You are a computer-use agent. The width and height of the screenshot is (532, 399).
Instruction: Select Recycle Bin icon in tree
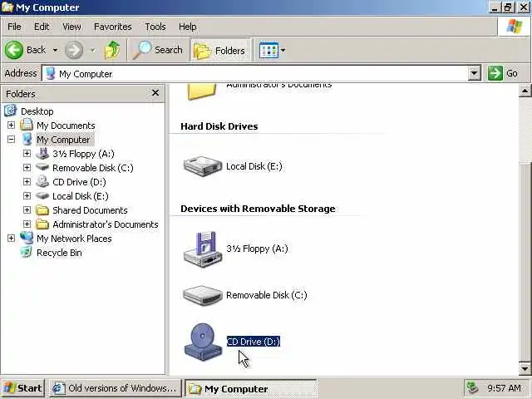(26, 252)
